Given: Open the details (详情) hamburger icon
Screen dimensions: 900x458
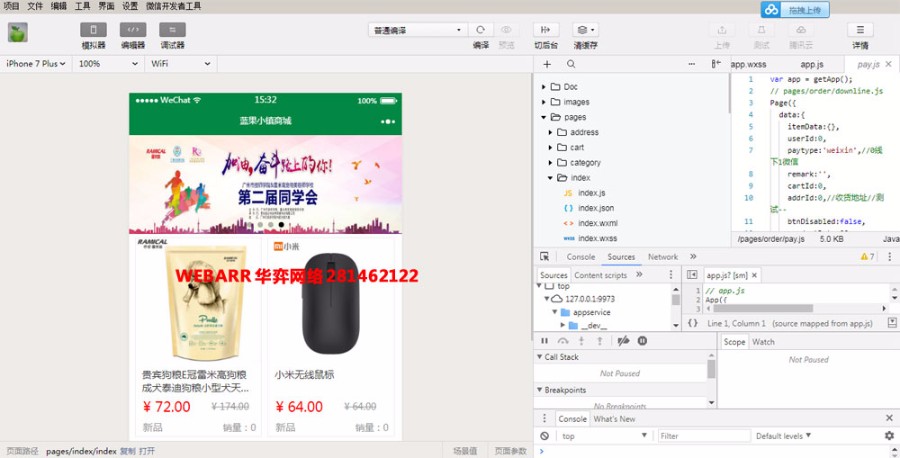Looking at the screenshot, I should click(860, 30).
